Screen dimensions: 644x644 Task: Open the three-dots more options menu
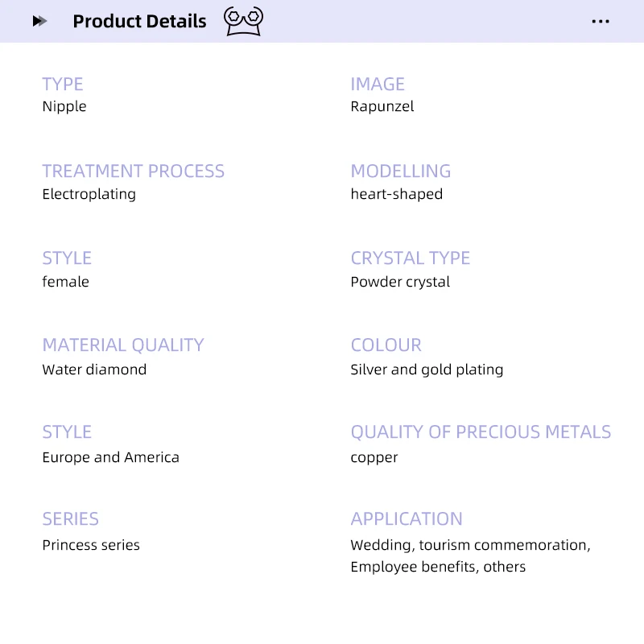601,22
